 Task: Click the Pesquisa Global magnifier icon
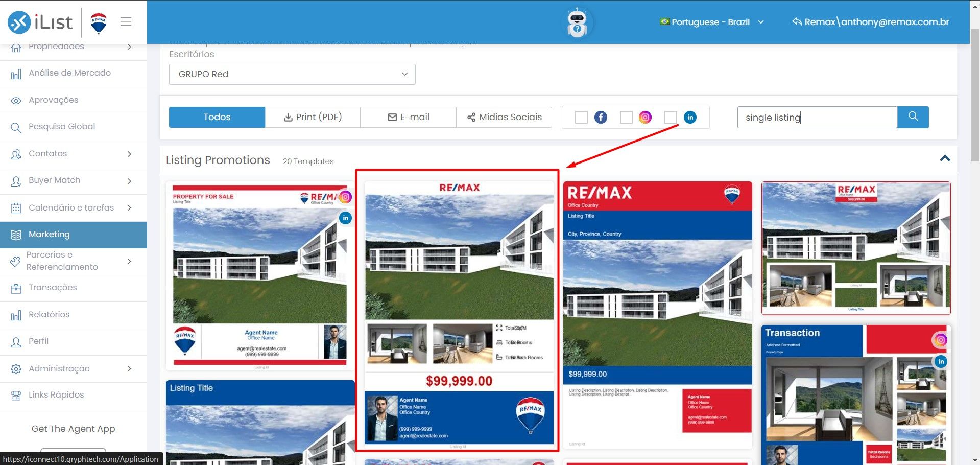[x=16, y=127]
